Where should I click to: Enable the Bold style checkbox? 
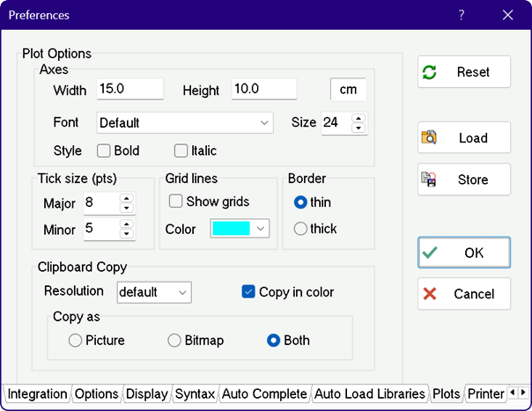point(104,150)
